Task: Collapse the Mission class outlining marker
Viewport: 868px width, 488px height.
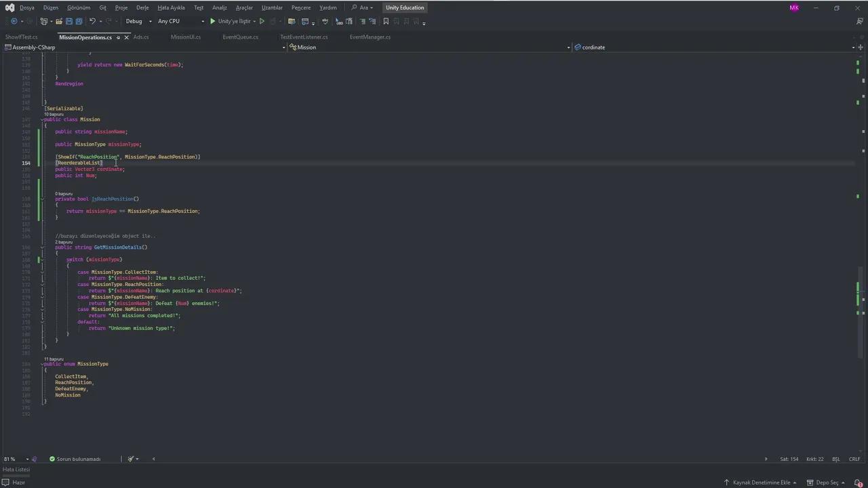Action: point(42,119)
